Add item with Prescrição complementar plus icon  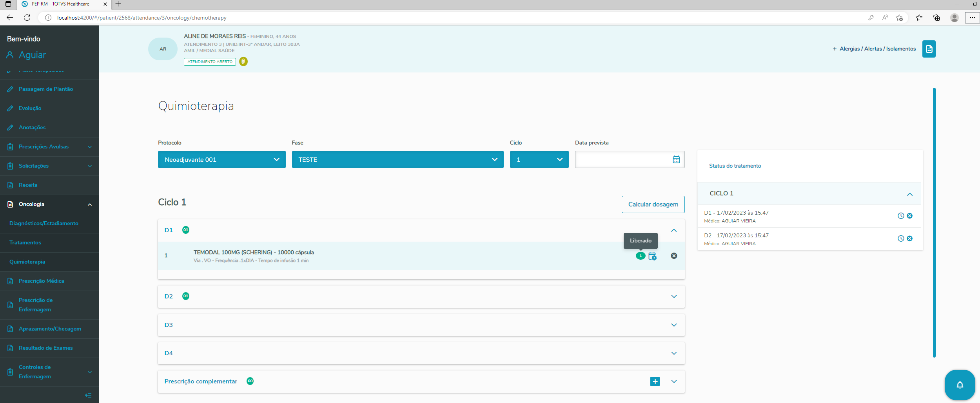(x=655, y=381)
